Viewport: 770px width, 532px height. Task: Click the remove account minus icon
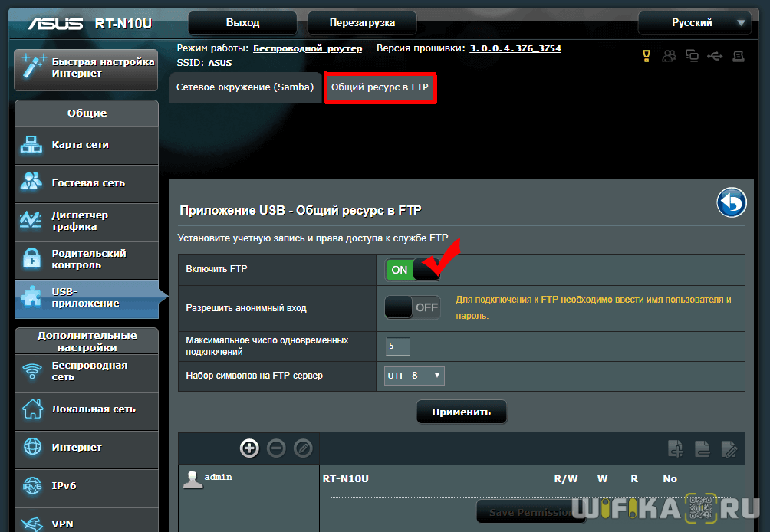pyautogui.click(x=276, y=448)
